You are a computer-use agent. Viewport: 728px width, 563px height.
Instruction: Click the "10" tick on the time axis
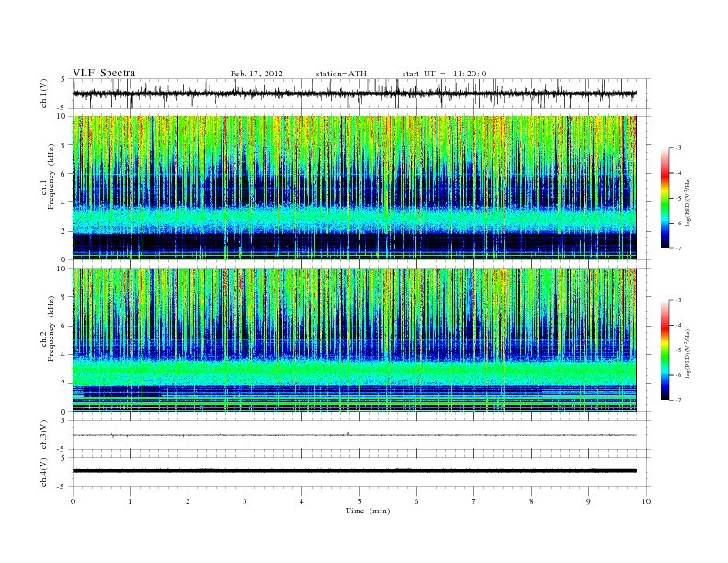pos(646,501)
